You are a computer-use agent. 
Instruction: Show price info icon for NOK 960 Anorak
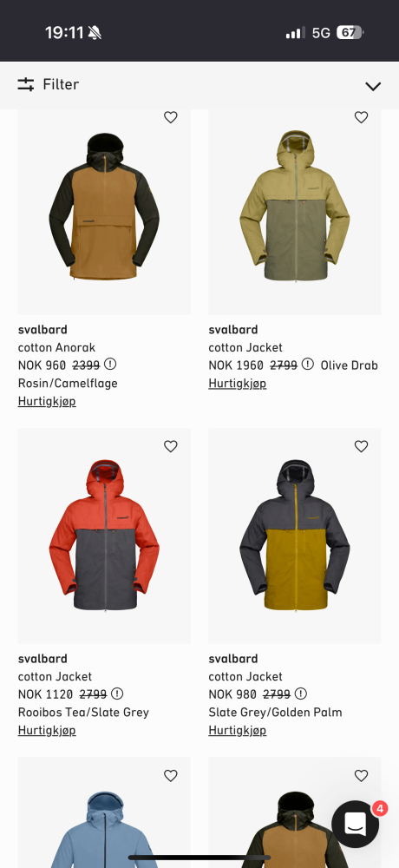(110, 365)
